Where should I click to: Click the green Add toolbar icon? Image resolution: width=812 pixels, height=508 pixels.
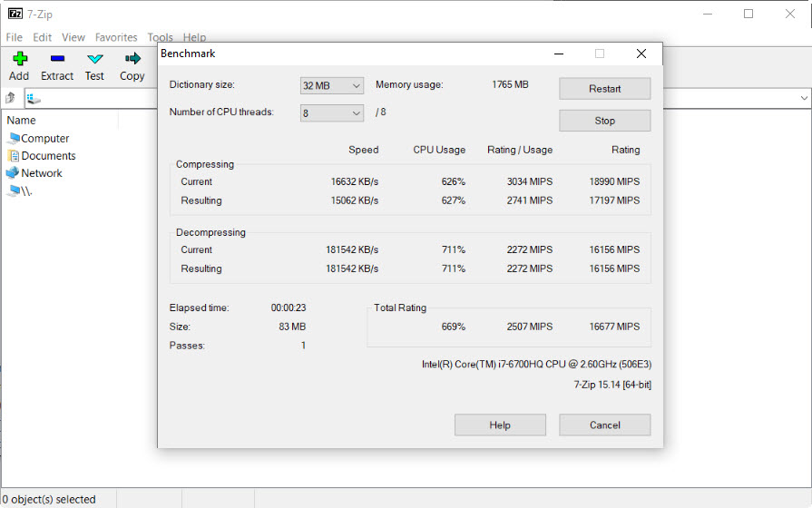(19, 60)
